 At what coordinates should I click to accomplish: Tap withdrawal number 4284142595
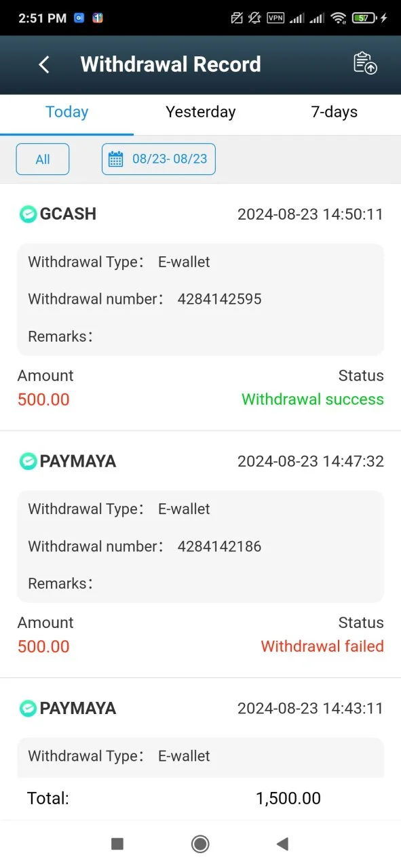pyautogui.click(x=219, y=299)
